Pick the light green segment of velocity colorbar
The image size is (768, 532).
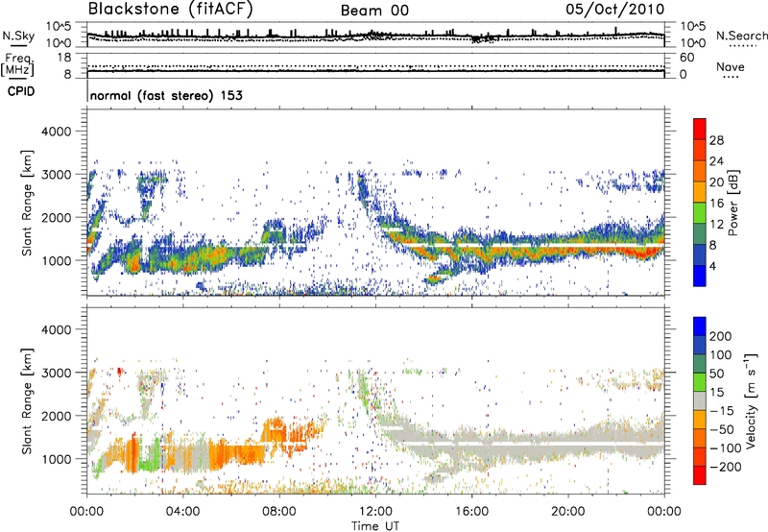click(700, 382)
